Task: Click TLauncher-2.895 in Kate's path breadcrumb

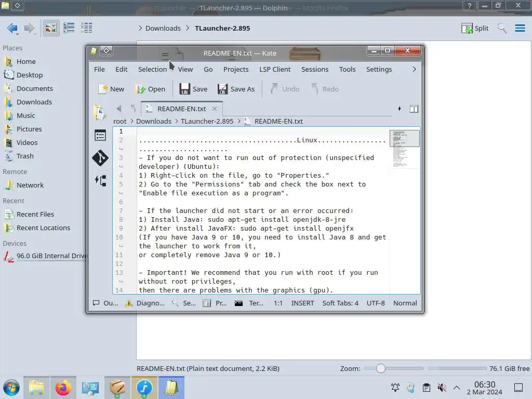Action: pos(207,121)
